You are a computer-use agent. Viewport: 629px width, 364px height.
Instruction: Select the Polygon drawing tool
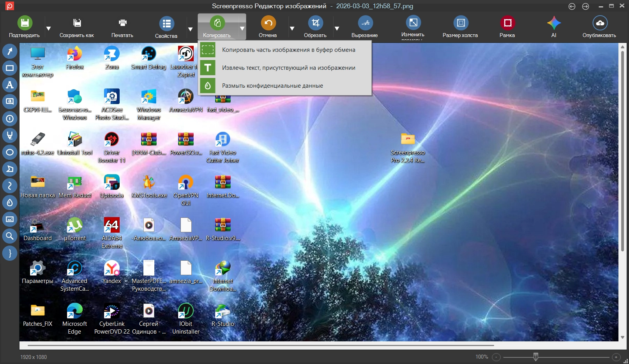(10, 169)
